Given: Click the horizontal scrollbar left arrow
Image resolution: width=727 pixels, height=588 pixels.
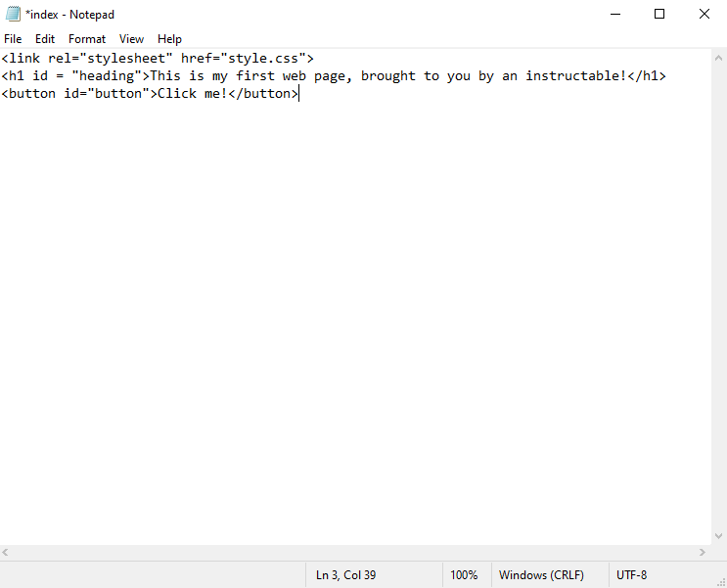Looking at the screenshot, I should click(x=5, y=553).
